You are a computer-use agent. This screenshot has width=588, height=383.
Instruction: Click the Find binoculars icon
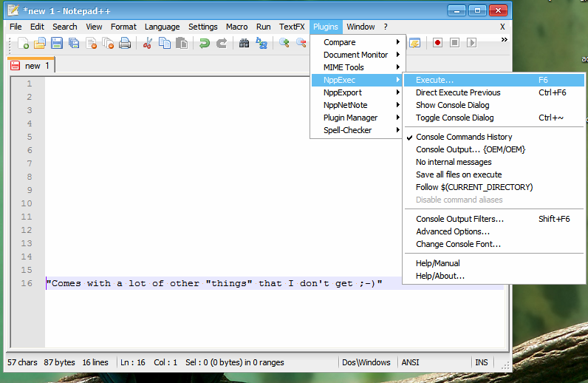pos(244,43)
